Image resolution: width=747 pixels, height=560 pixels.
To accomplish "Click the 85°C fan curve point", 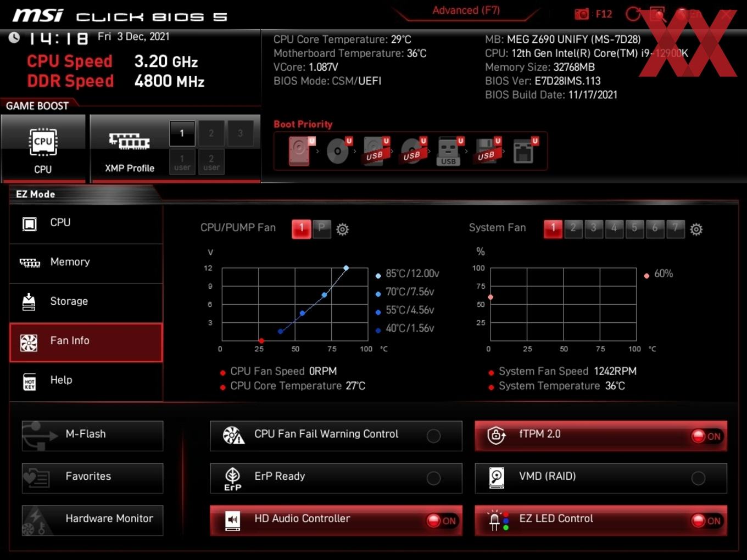I will 346,268.
